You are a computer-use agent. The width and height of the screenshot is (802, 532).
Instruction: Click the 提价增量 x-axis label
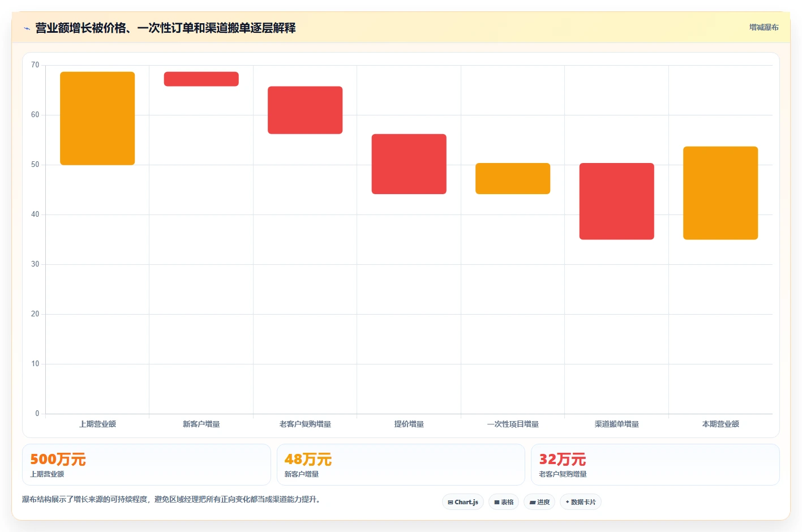[409, 424]
